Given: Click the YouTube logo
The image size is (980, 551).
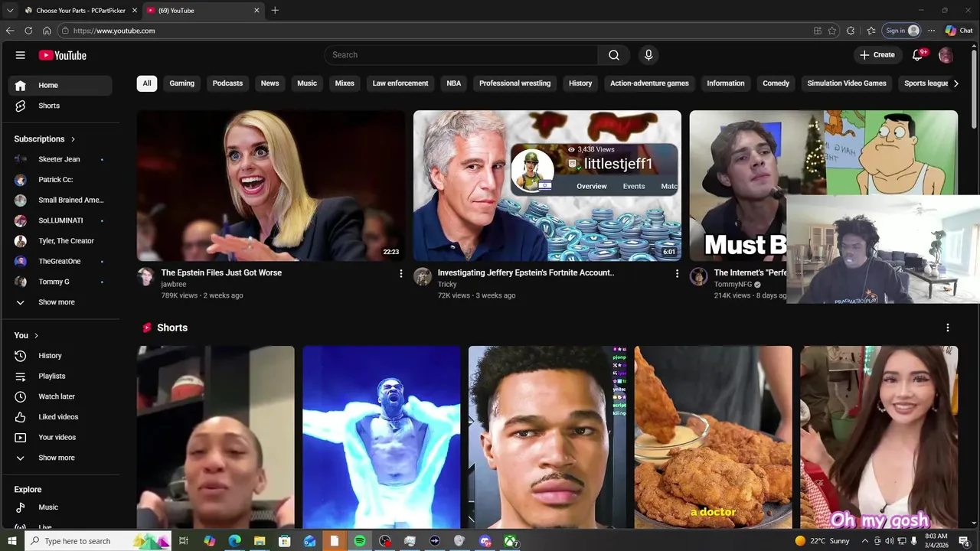Looking at the screenshot, I should pyautogui.click(x=62, y=55).
